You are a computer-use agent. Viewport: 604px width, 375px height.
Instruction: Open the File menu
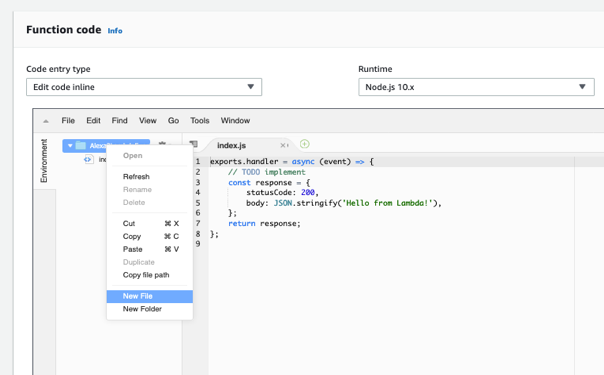tap(68, 121)
